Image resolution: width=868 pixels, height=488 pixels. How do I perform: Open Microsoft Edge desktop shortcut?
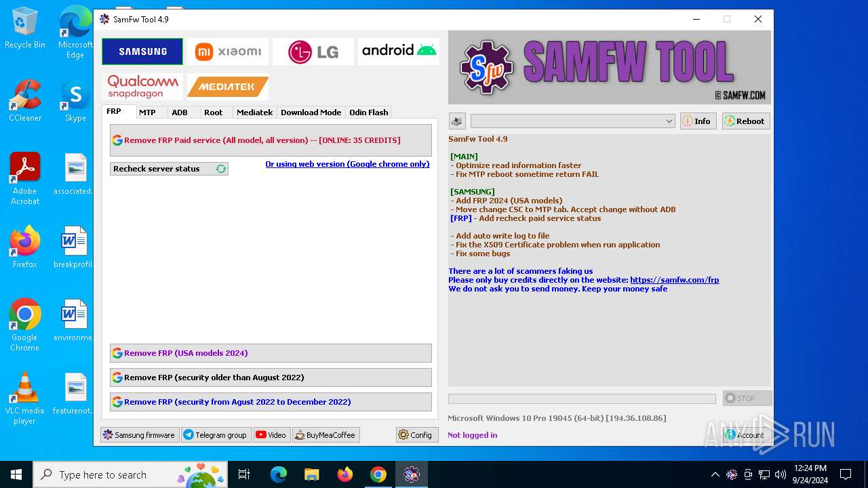point(75,33)
